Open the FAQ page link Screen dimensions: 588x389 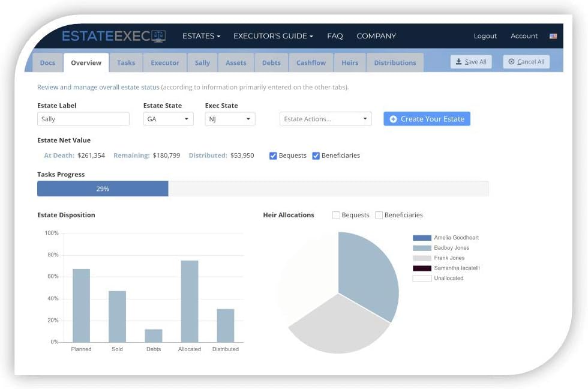335,36
